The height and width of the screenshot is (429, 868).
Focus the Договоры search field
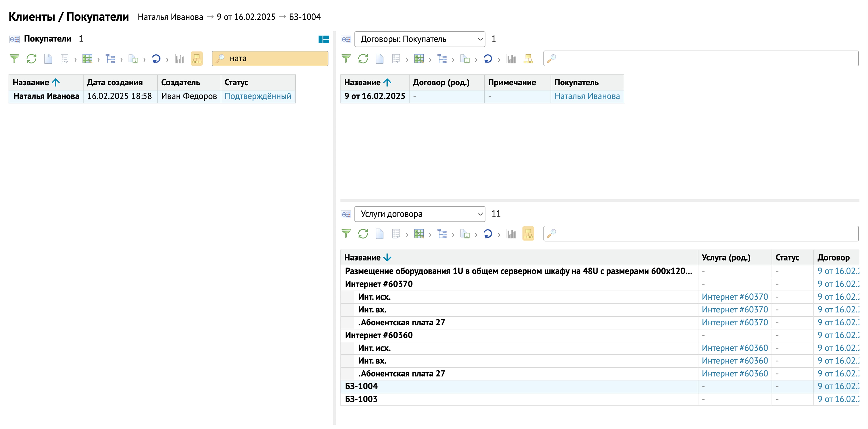pos(701,59)
